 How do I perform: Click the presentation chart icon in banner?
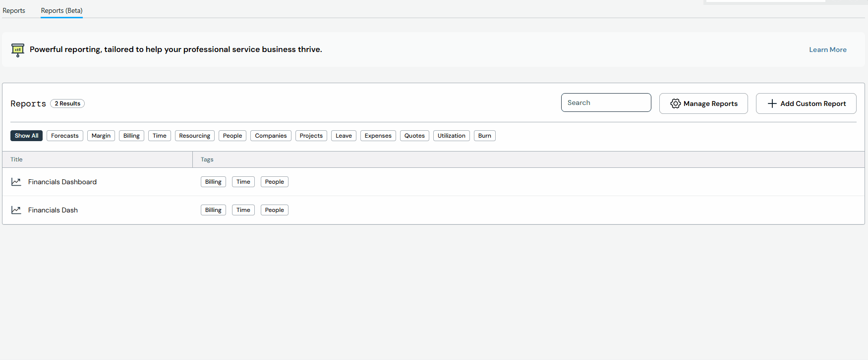click(x=18, y=50)
